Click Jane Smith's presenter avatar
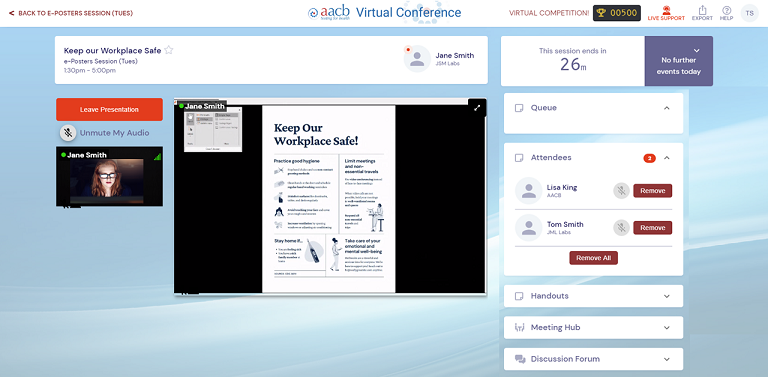Screen dimensions: 768x377 click(417, 59)
